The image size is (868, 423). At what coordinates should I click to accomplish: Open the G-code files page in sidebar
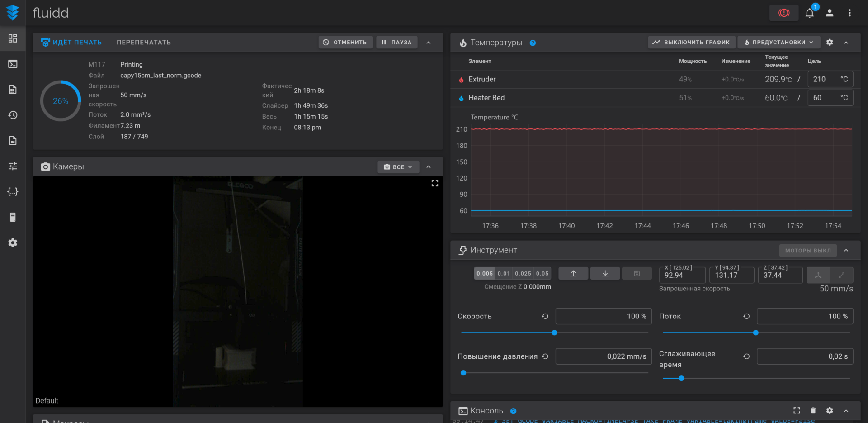click(x=13, y=90)
